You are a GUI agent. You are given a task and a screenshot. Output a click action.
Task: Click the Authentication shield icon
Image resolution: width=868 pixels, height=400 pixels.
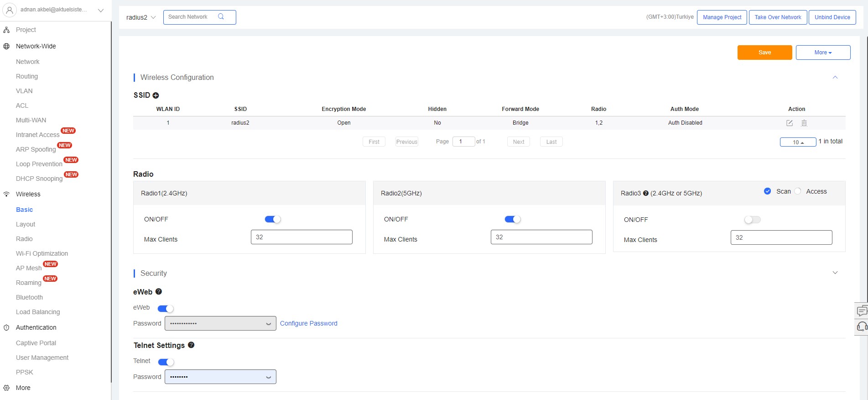[6, 327]
